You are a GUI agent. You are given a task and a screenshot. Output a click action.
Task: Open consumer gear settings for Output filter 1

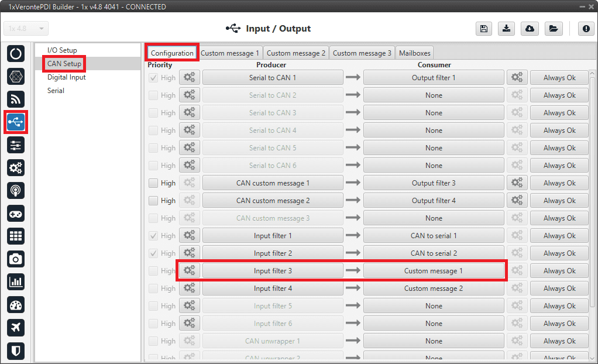click(517, 77)
